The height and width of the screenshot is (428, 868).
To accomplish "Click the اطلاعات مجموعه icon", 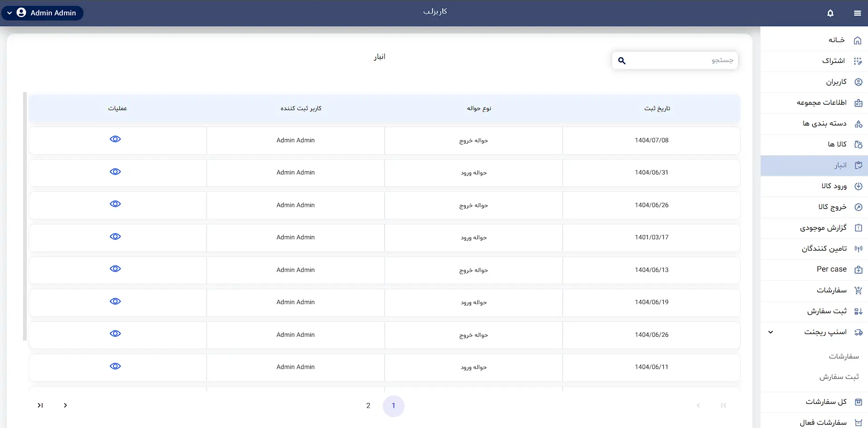I will pyautogui.click(x=858, y=103).
